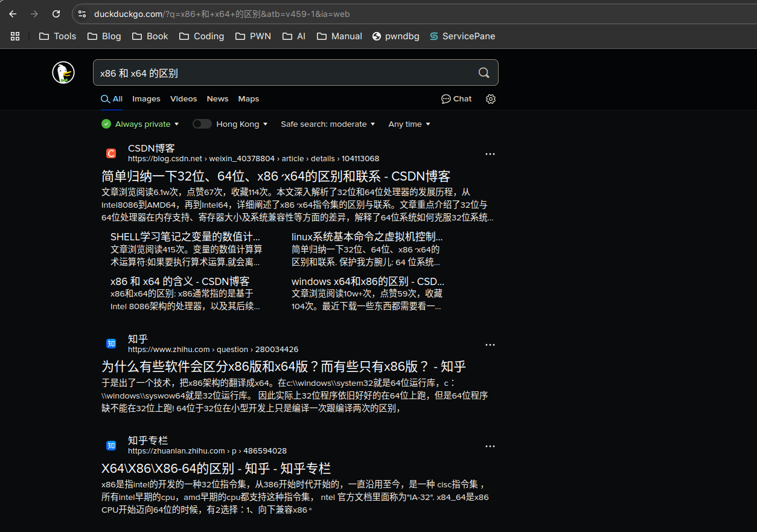The image size is (757, 532).
Task: Open more options for CSDN result
Action: pyautogui.click(x=490, y=154)
